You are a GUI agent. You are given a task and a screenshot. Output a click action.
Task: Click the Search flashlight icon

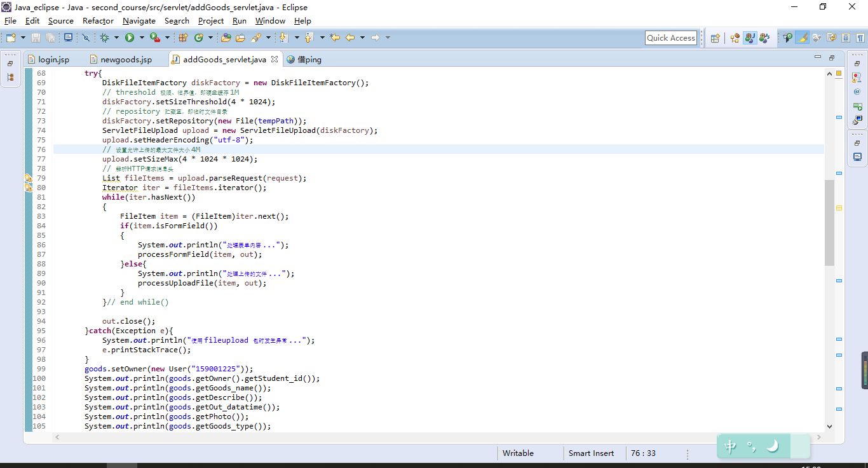pyautogui.click(x=256, y=38)
